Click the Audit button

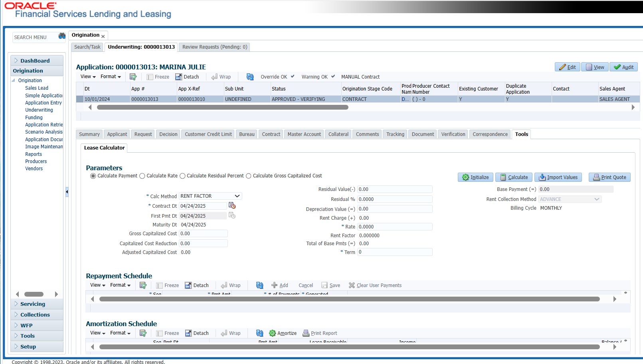(x=623, y=67)
